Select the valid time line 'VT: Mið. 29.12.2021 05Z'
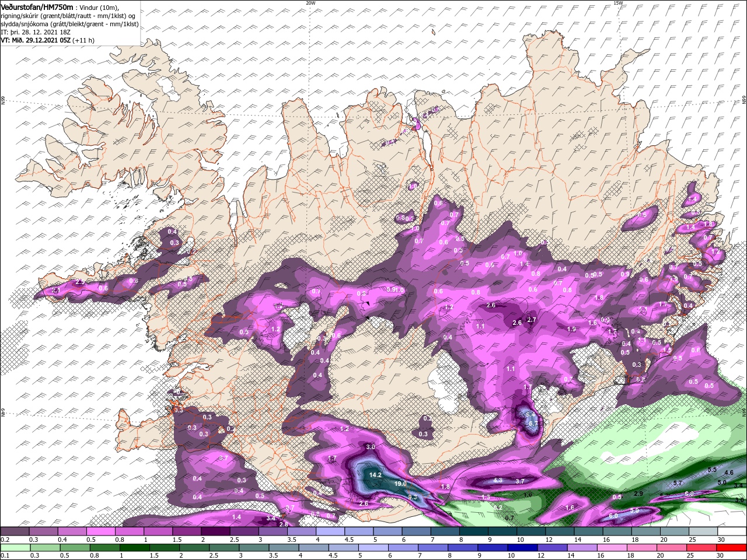 point(36,40)
